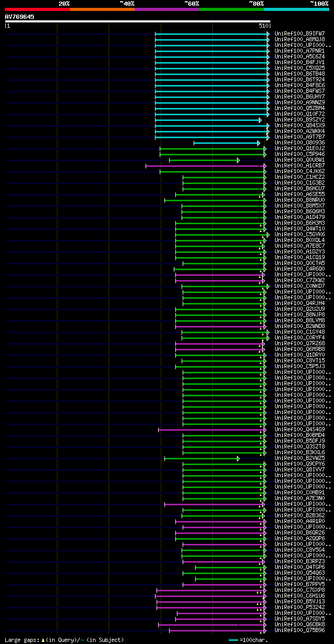
Task: Click "UniRef100_A9T7B7" label
Action: [x=300, y=137]
